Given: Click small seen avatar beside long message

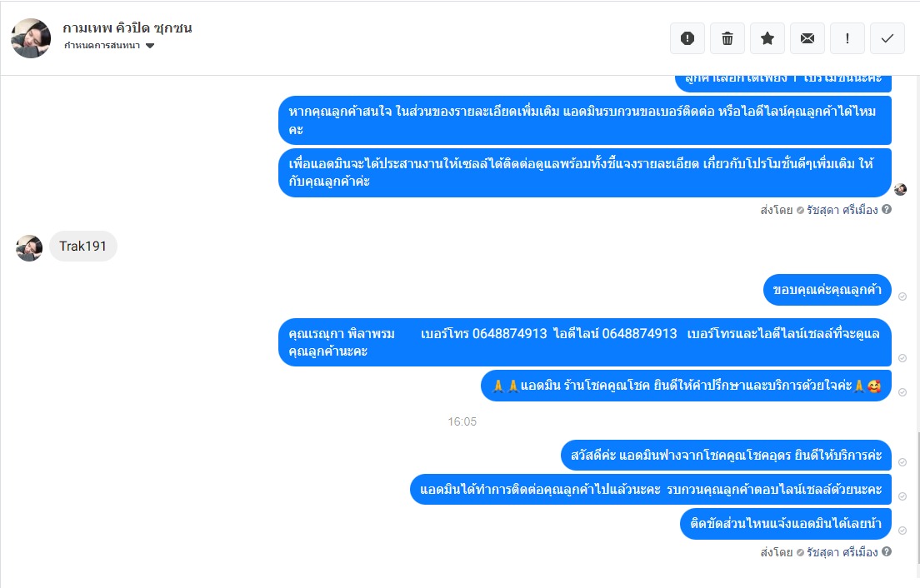Looking at the screenshot, I should click(900, 189).
